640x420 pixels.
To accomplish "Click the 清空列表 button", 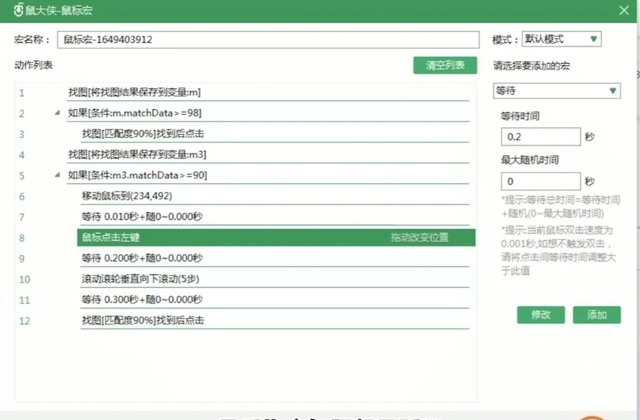I will pyautogui.click(x=444, y=66).
